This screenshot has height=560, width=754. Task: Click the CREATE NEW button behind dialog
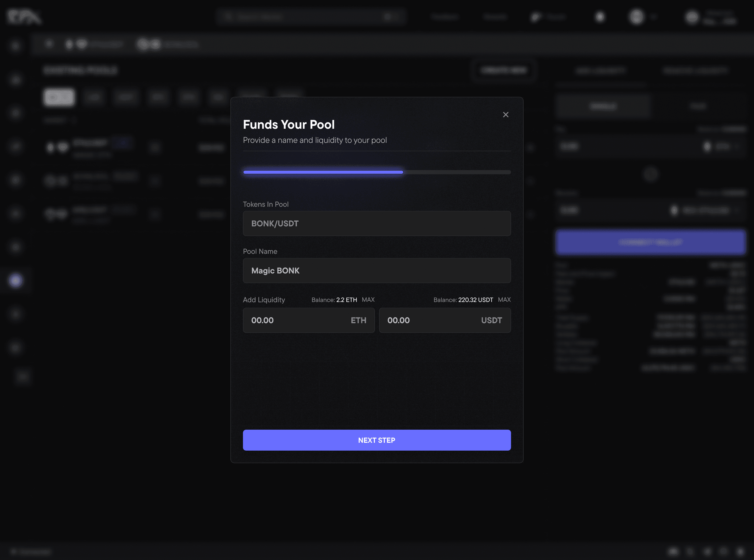point(504,70)
